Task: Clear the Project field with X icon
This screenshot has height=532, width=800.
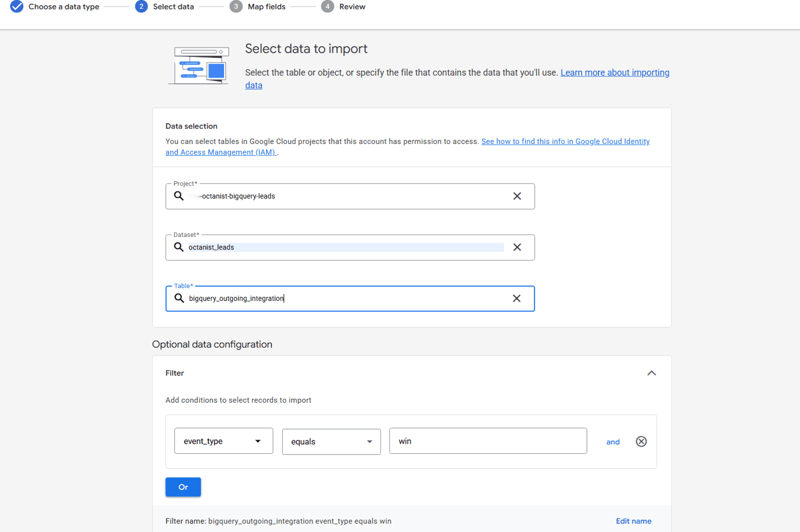Action: point(517,196)
